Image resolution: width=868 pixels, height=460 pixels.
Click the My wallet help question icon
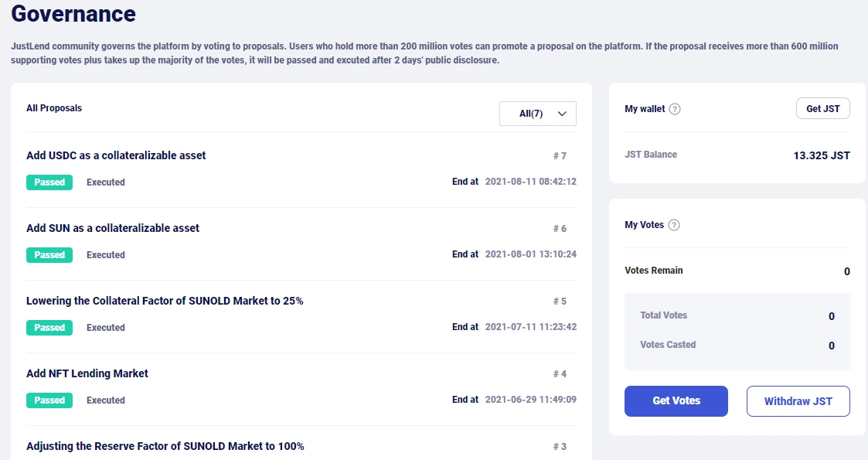674,109
